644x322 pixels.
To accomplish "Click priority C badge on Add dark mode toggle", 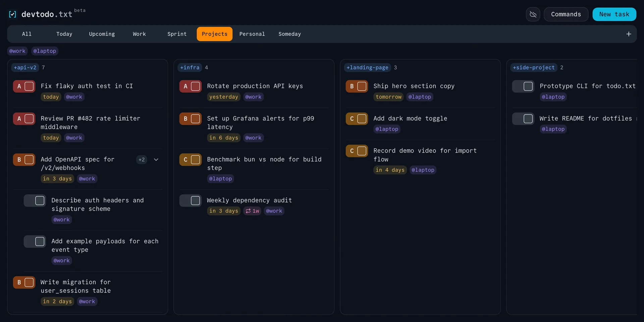I will (x=352, y=119).
